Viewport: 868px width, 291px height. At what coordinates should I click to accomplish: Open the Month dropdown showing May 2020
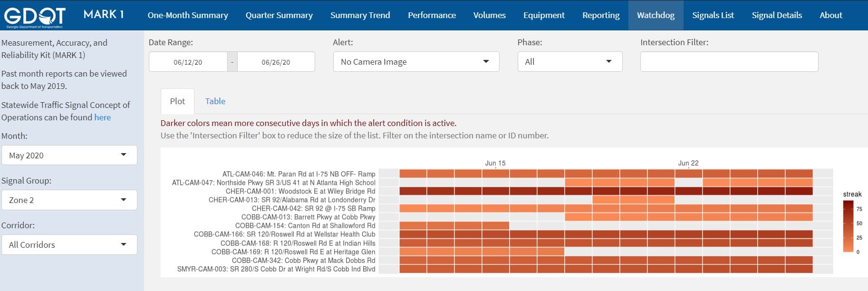(x=69, y=155)
